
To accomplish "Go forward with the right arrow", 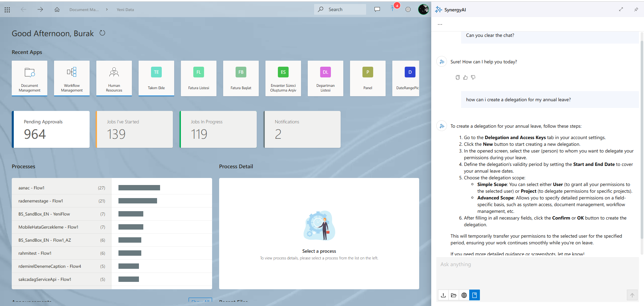I will click(40, 9).
